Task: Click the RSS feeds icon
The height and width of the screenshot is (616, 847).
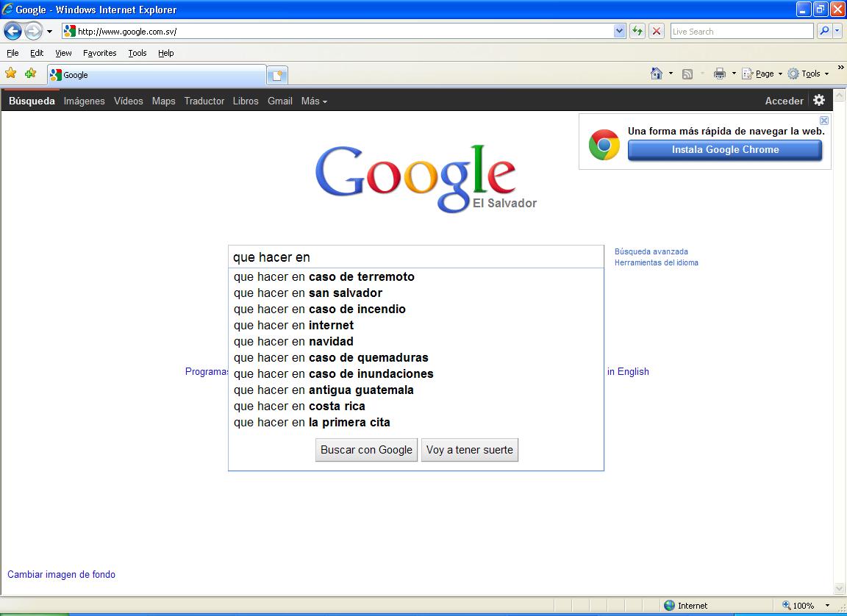Action: [x=687, y=74]
